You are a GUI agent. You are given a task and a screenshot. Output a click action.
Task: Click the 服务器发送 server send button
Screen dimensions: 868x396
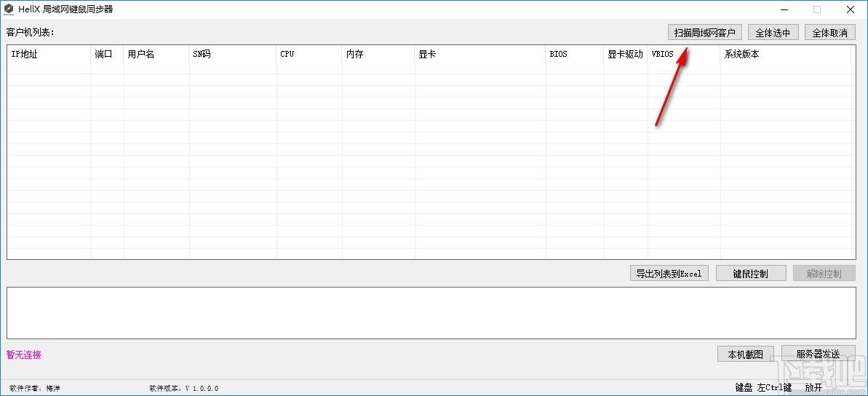(819, 354)
